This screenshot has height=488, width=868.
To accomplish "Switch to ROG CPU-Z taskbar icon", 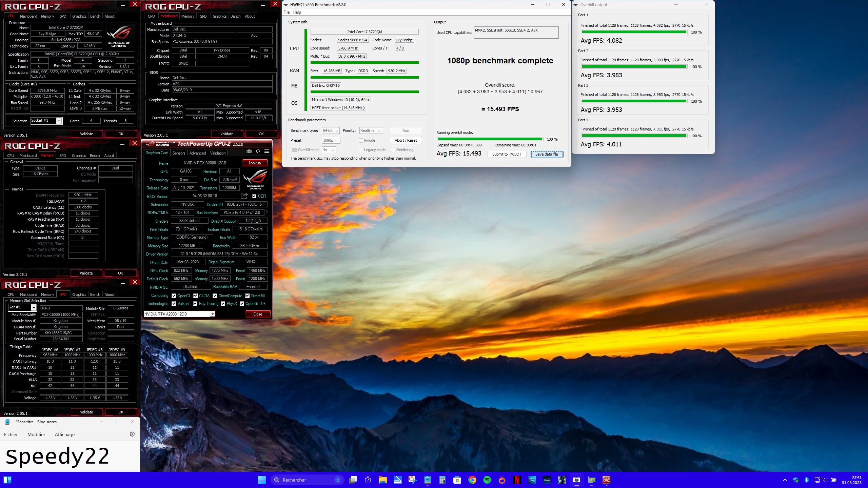I will [607, 480].
